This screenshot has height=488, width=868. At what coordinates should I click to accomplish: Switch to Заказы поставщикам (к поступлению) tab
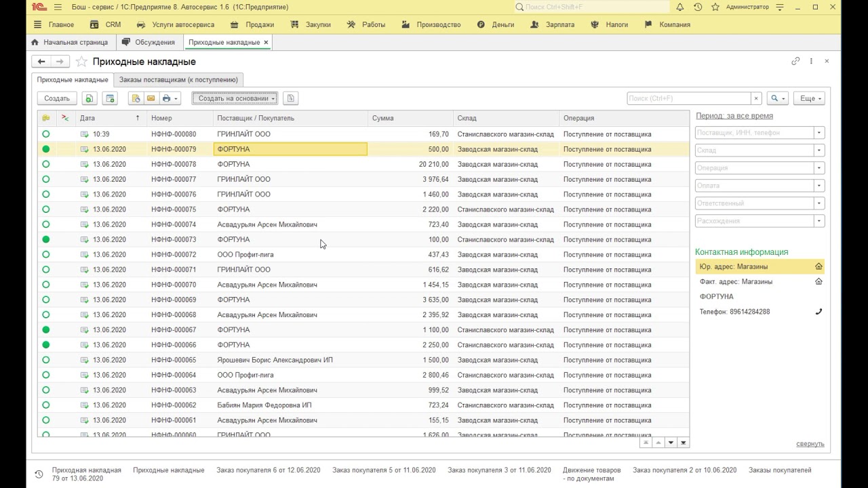point(178,80)
